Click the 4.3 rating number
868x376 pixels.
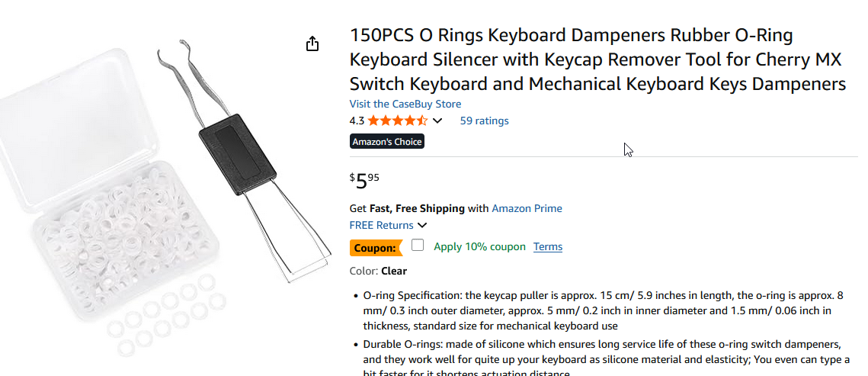[x=357, y=121]
